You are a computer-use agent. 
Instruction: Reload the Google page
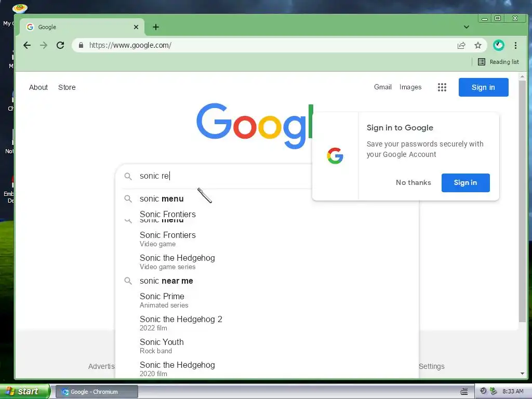tap(60, 45)
